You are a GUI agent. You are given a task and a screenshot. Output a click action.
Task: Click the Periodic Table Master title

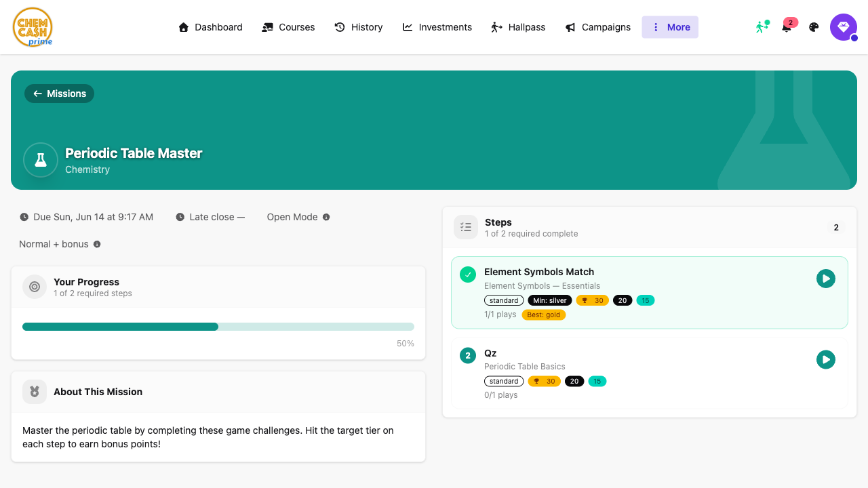[134, 153]
